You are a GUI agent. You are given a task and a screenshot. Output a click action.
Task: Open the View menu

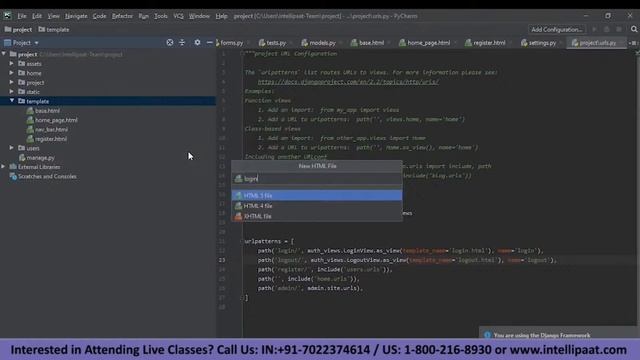[53, 16]
